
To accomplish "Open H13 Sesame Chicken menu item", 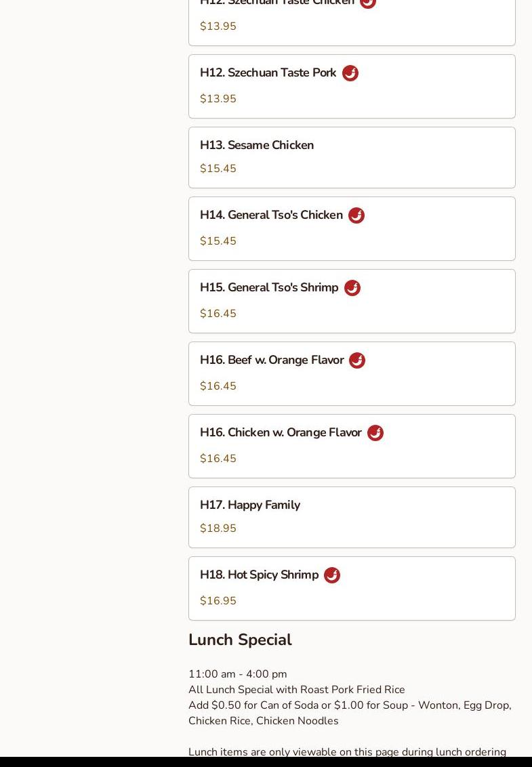I will click(256, 145).
